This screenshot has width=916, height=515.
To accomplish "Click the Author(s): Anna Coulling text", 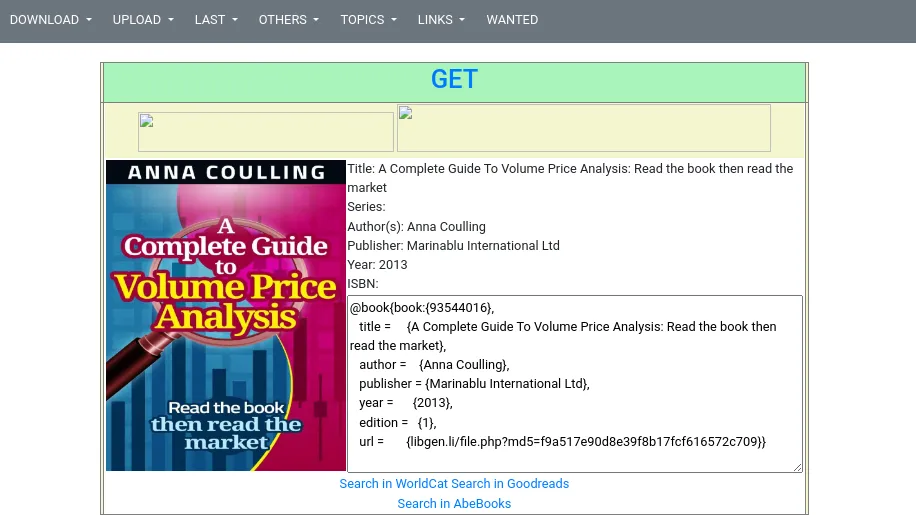I will click(417, 227).
